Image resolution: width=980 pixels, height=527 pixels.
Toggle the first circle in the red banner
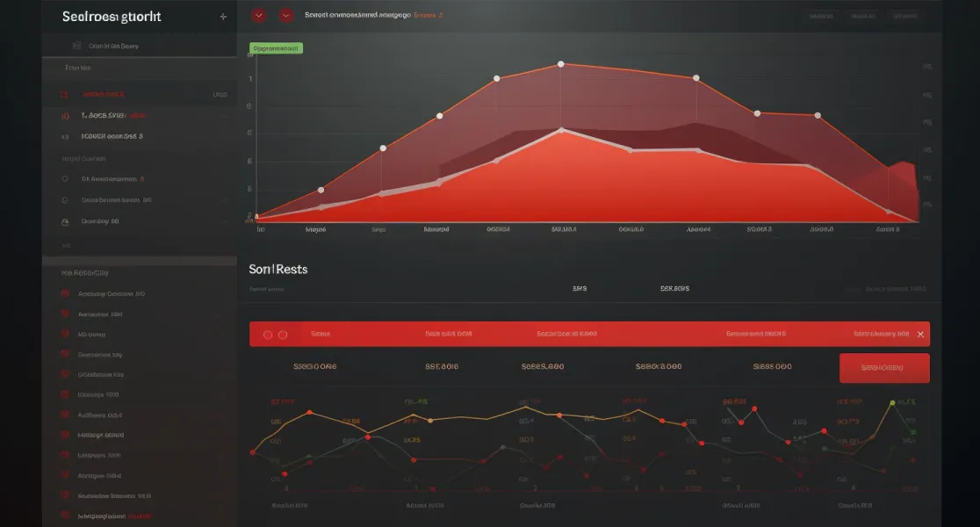[268, 335]
